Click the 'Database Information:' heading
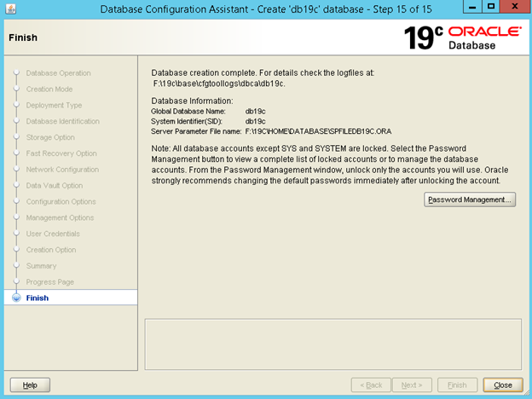This screenshot has width=532, height=399. point(192,101)
